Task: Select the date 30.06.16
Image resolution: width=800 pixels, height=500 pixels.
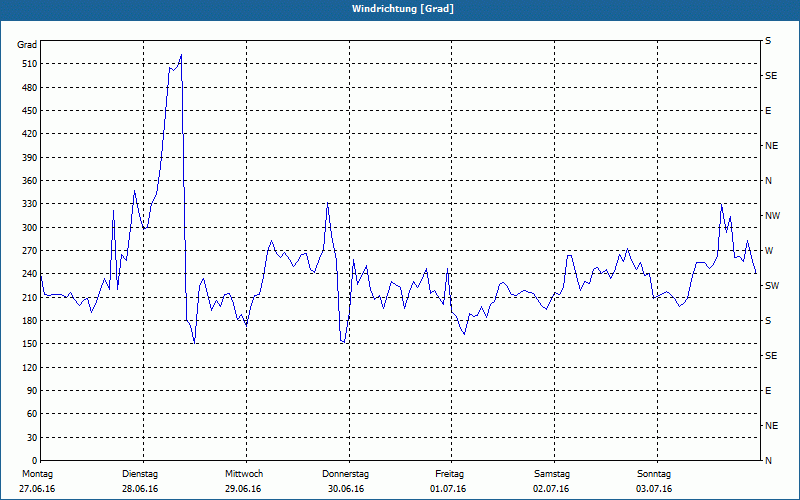Action: pos(346,489)
